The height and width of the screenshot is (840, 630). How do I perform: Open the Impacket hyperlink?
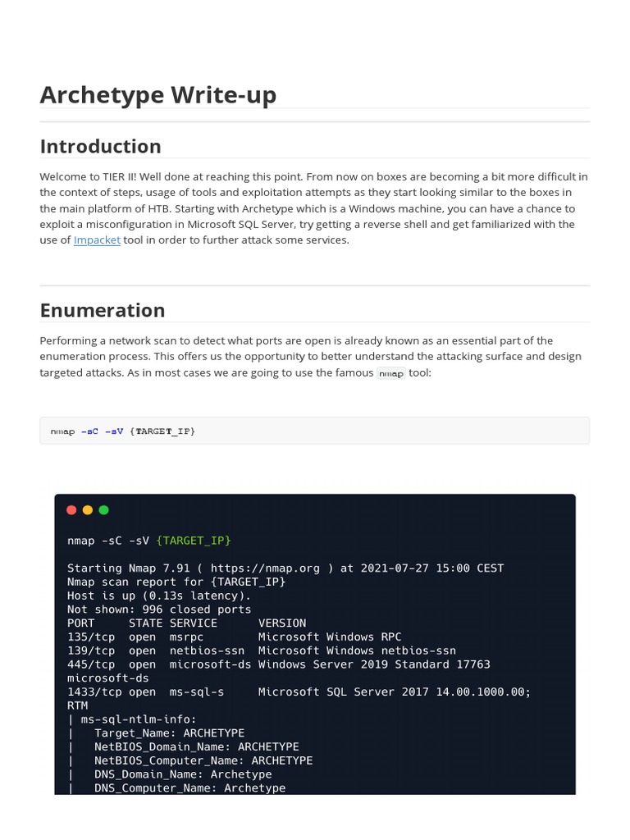click(97, 240)
